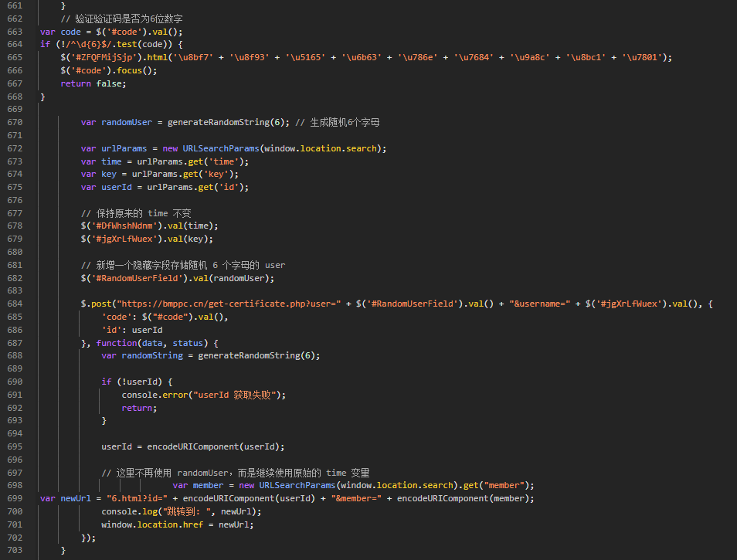Click the bmppc.cn get-certificate.php URL string
Screen dimensions: 737x560
tap(229, 304)
